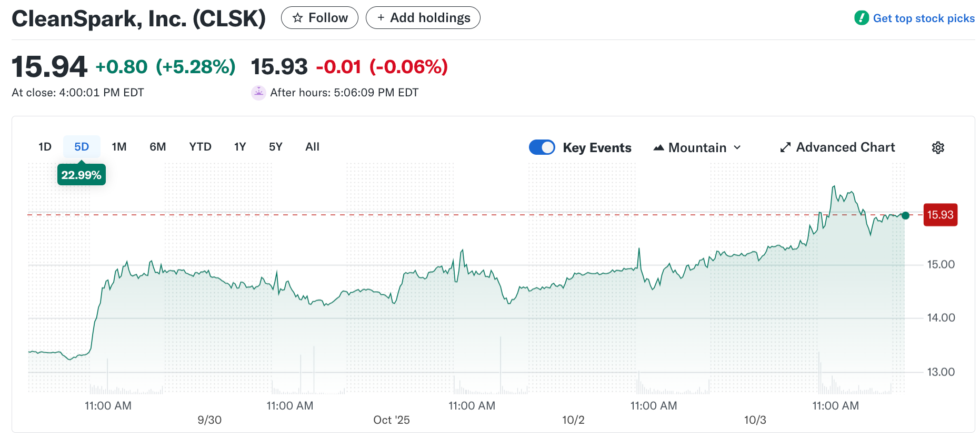Show the 5Y chart range
The height and width of the screenshot is (438, 980).
coord(275,147)
